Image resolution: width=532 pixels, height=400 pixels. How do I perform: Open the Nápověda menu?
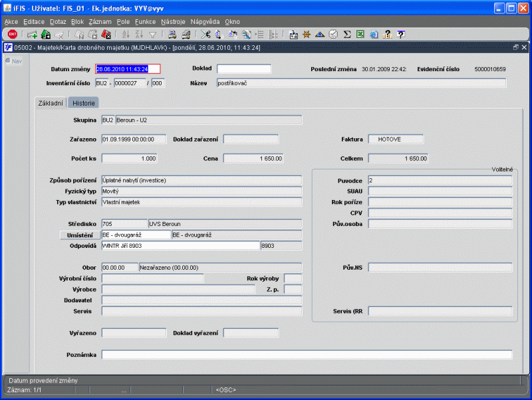click(205, 22)
